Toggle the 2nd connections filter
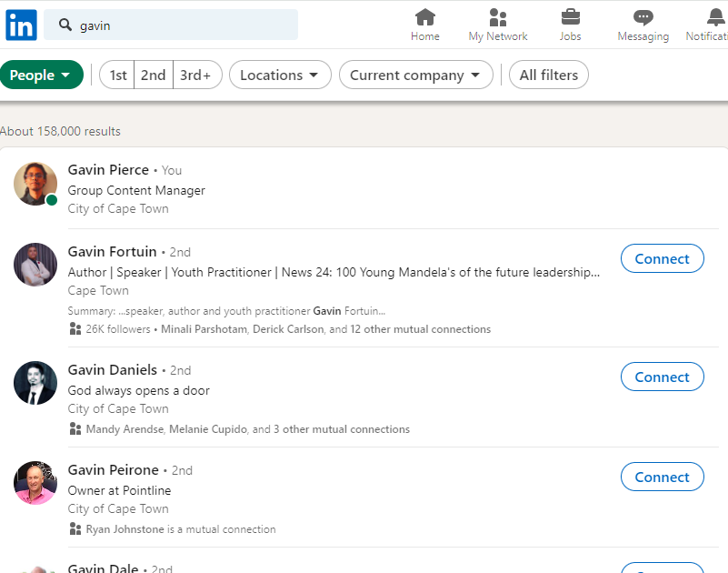 tap(154, 75)
